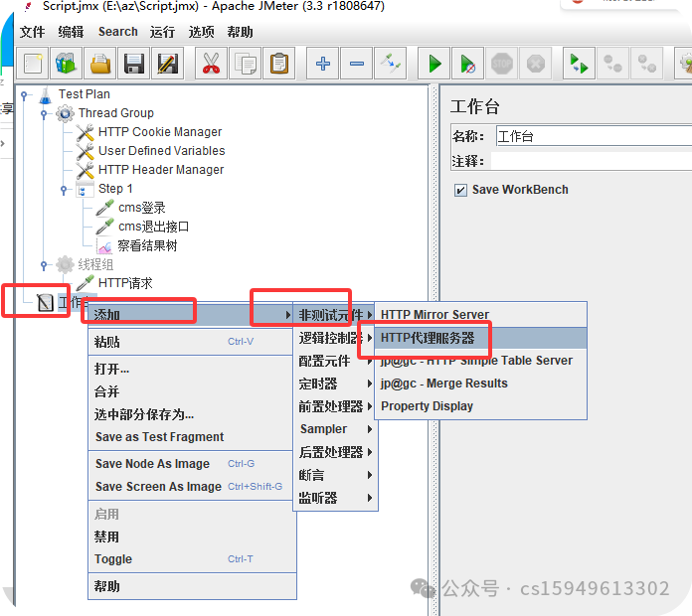Open the 监听器 submenu
The height and width of the screenshot is (616, 692).
pos(335,498)
